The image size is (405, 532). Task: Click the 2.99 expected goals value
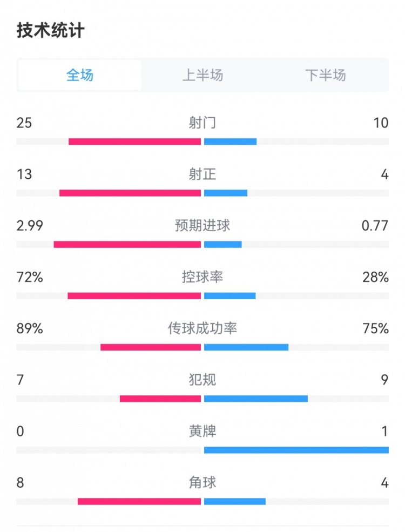[30, 226]
